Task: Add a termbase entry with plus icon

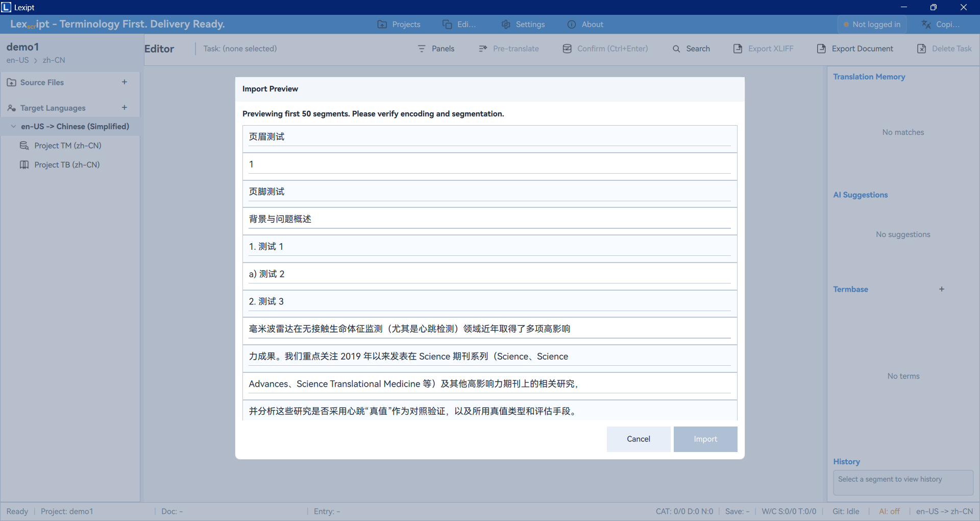Action: 941,289
